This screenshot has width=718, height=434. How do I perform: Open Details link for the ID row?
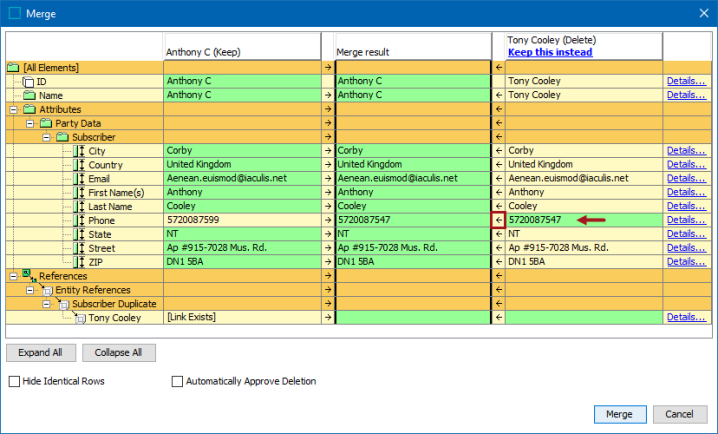(x=686, y=81)
